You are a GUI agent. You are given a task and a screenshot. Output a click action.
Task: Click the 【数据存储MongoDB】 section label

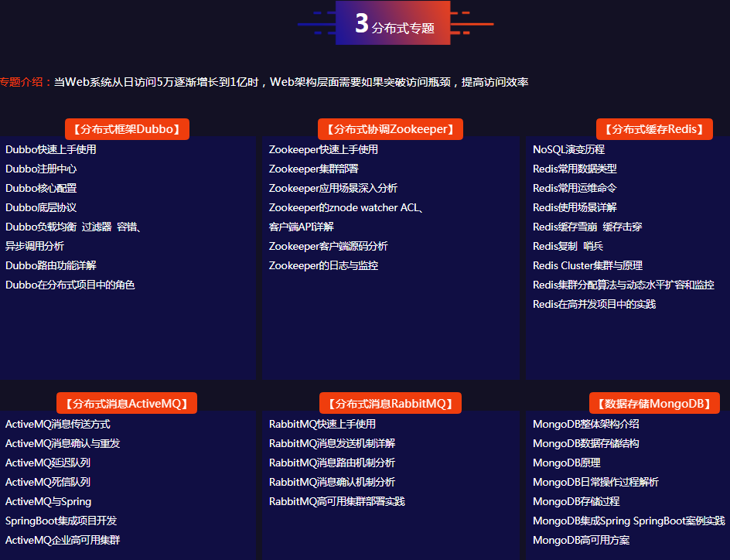(x=654, y=403)
